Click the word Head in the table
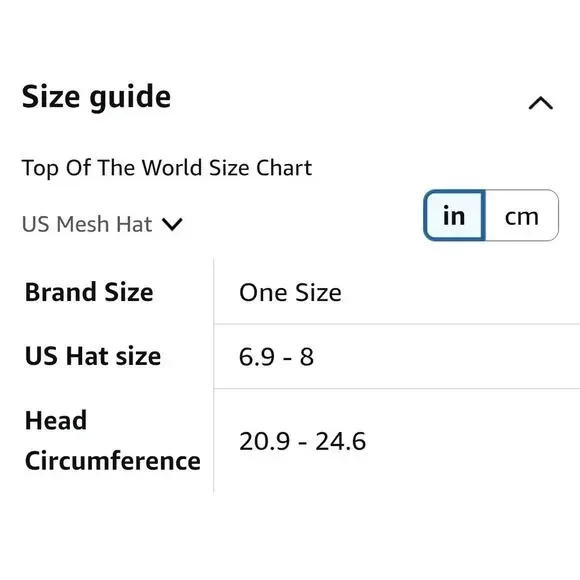Screen dimensions: 580x580 click(56, 421)
